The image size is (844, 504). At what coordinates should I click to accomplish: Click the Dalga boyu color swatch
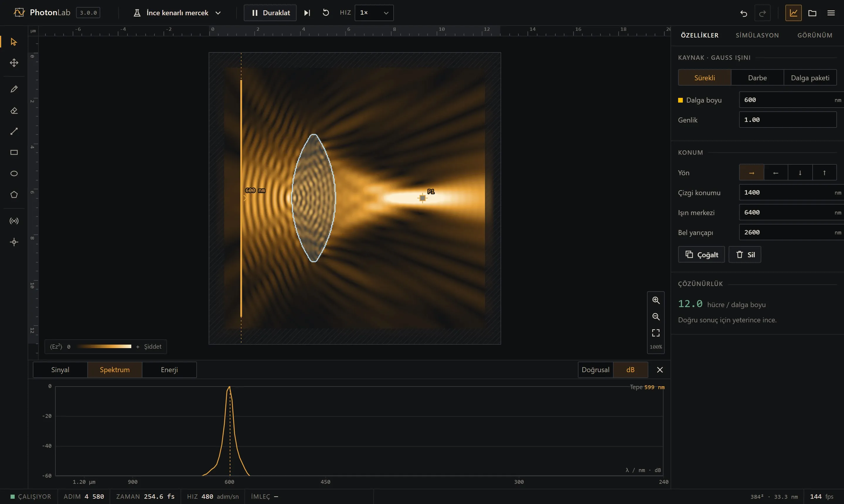tap(680, 100)
